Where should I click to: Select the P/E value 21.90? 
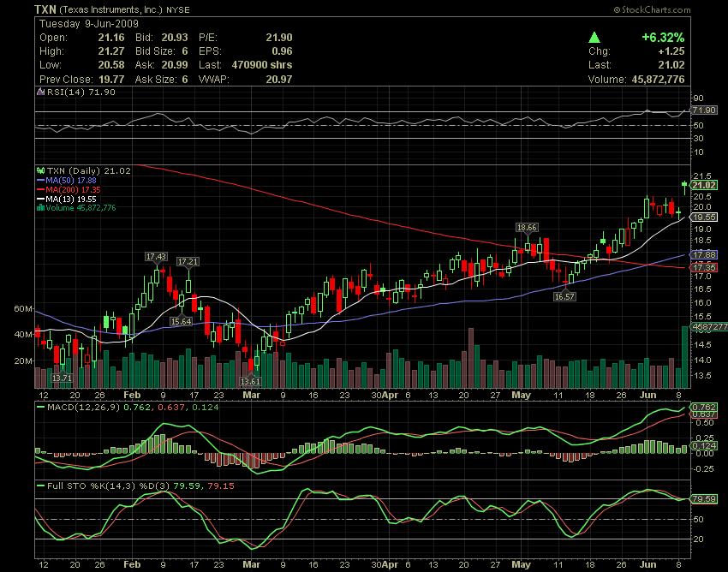[x=279, y=38]
